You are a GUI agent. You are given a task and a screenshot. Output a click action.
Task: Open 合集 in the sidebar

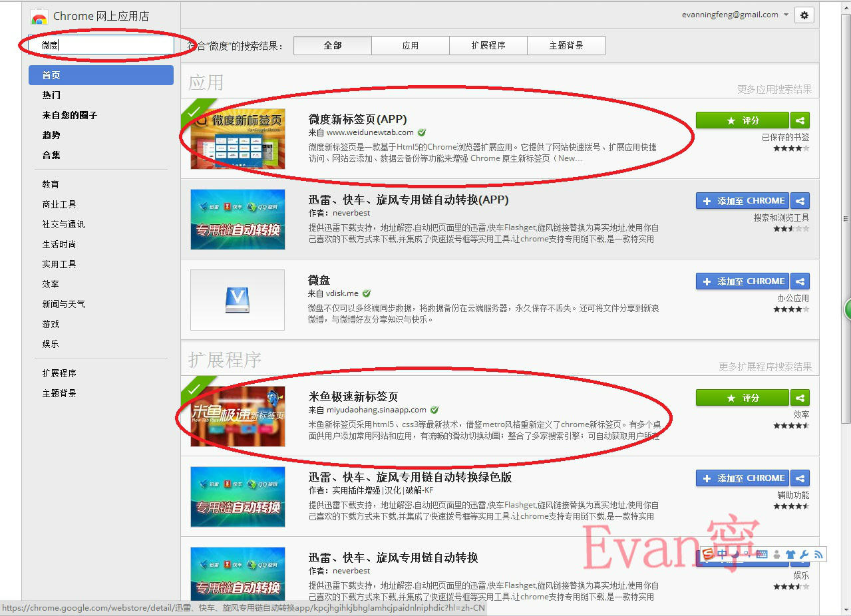click(x=51, y=155)
